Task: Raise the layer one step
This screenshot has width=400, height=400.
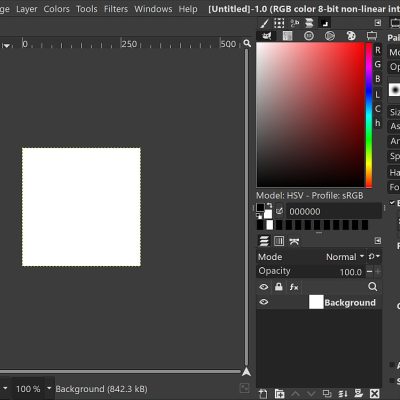Action: point(295,394)
